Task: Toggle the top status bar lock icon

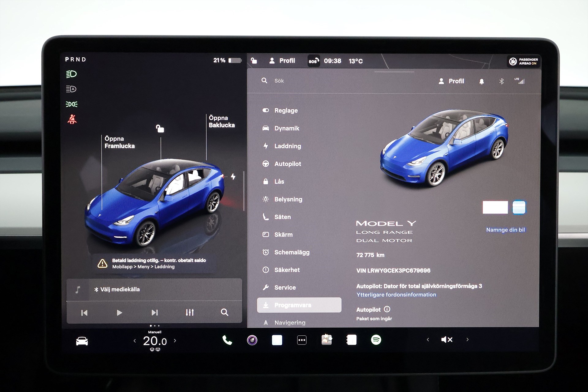Action: pyautogui.click(x=254, y=61)
